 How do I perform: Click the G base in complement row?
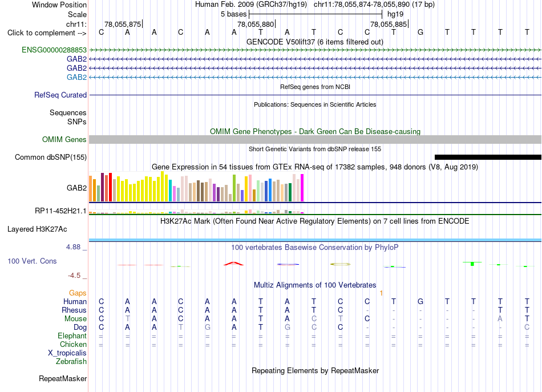click(420, 32)
